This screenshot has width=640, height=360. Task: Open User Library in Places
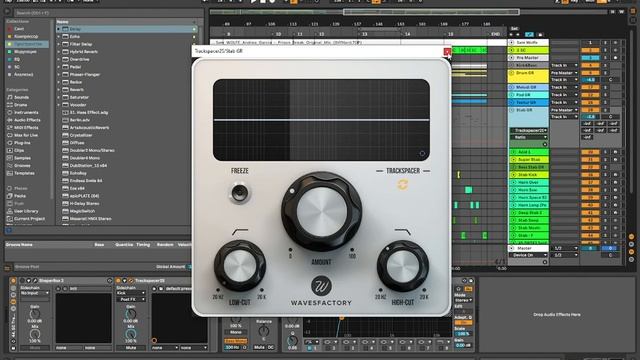click(26, 211)
